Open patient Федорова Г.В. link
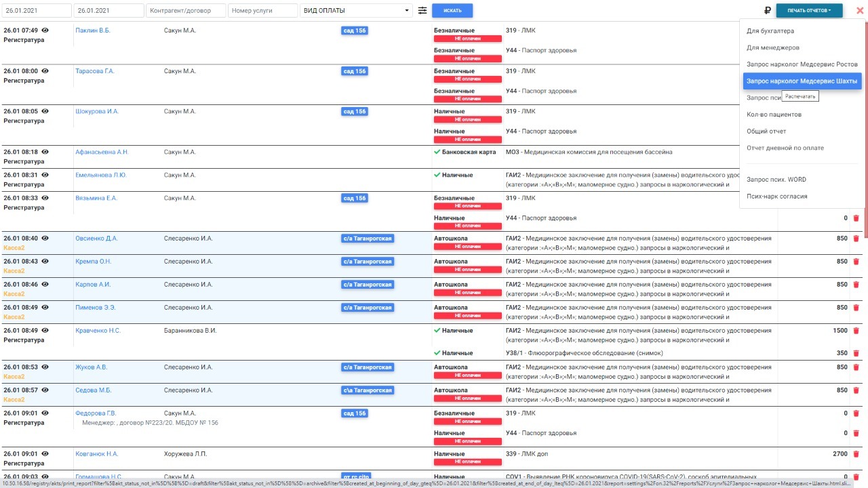Viewport: 868px width, 488px height. point(96,413)
